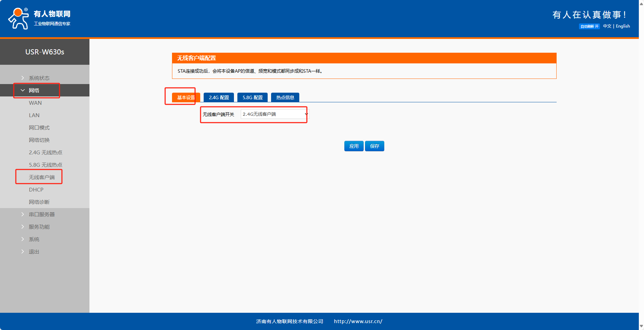Viewport: 644px width, 330px height.
Task: Open the 无线客户端开关 dropdown
Action: pyautogui.click(x=275, y=114)
